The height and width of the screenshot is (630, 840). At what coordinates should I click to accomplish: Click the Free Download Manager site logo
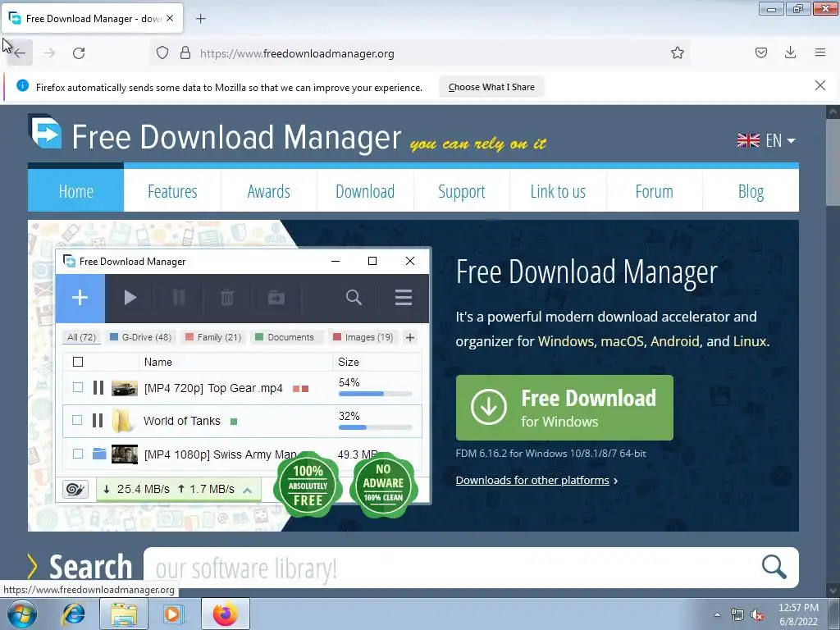[45, 132]
